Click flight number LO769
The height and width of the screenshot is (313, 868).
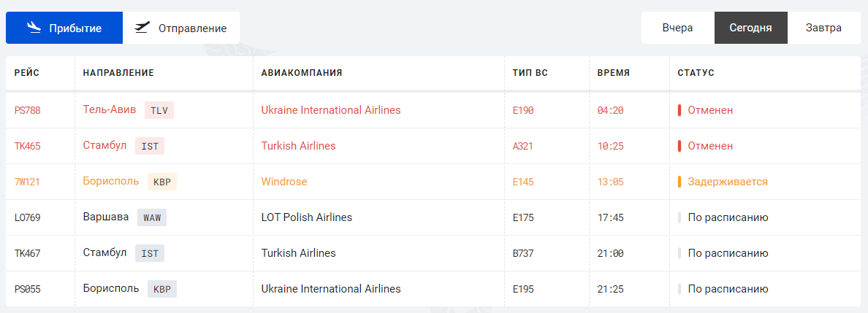click(28, 217)
